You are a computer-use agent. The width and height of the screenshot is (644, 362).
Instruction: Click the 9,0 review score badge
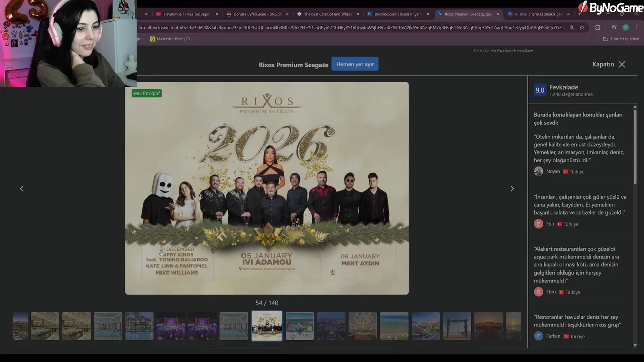pos(540,90)
